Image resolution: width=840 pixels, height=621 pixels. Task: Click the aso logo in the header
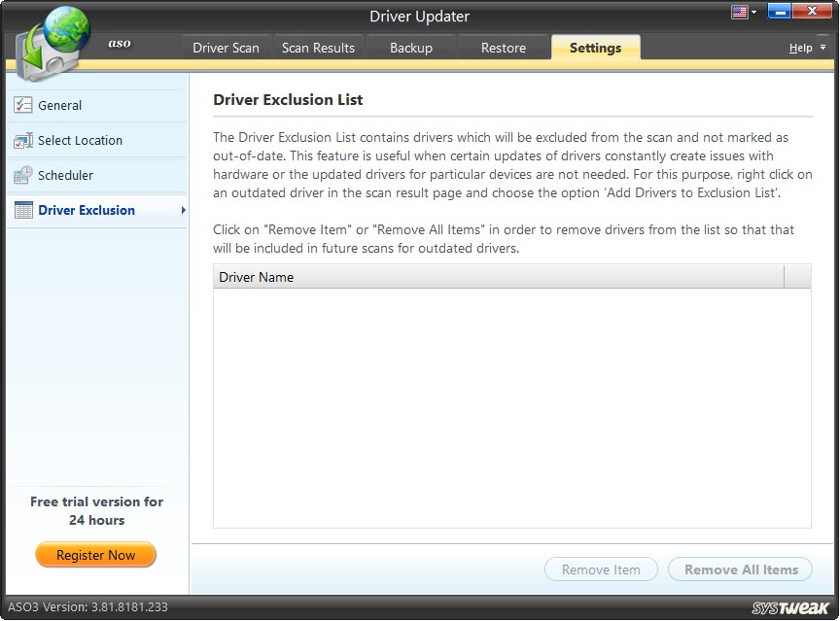coord(119,43)
